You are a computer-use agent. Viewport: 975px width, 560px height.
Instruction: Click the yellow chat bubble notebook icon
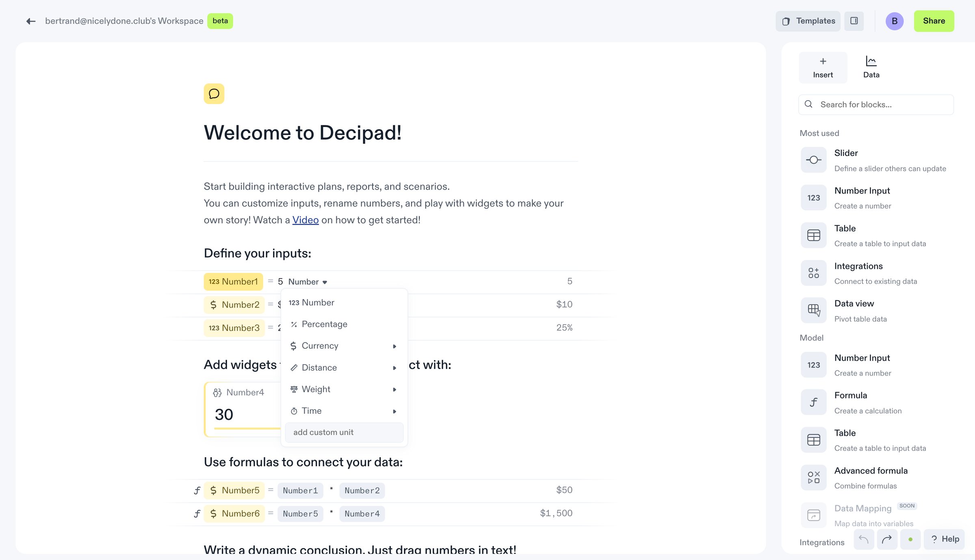(214, 94)
